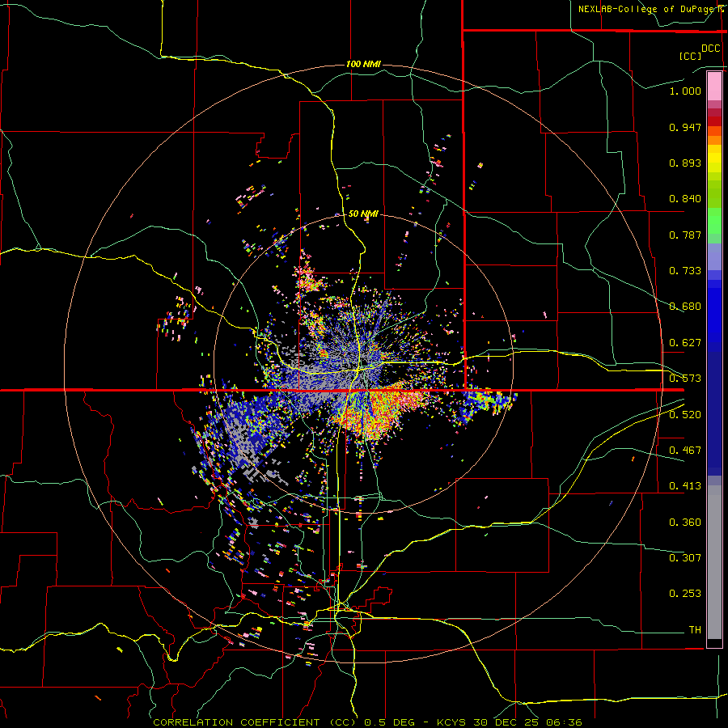Screen dimensions: 728x728
Task: Click the 0.787 value on the color scale
Action: 685,235
